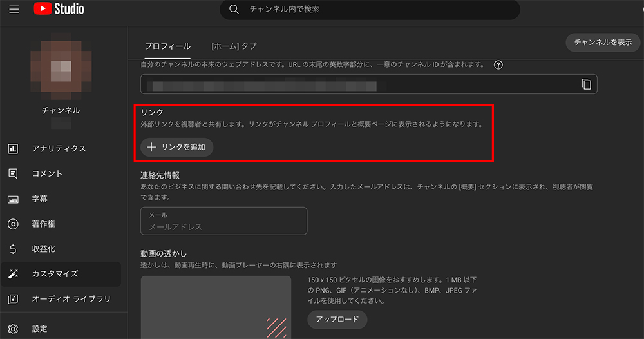Select 収益化 menu label
644x339 pixels.
(x=44, y=249)
